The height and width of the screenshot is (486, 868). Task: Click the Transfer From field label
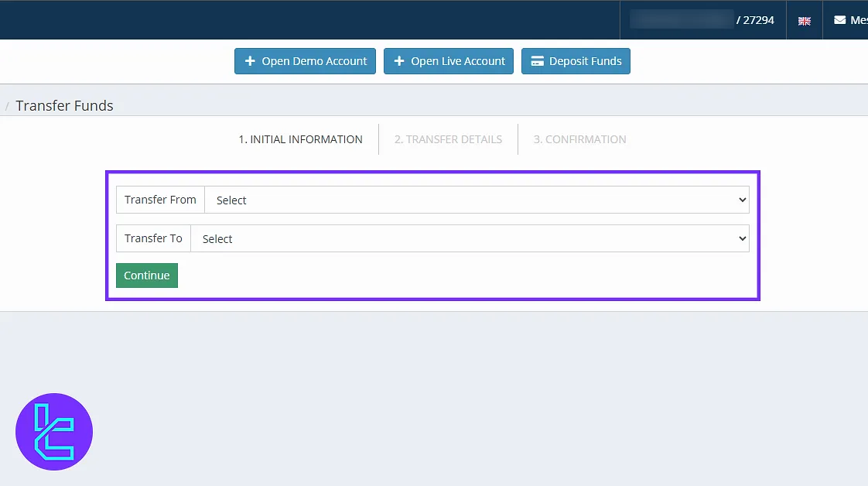(160, 200)
